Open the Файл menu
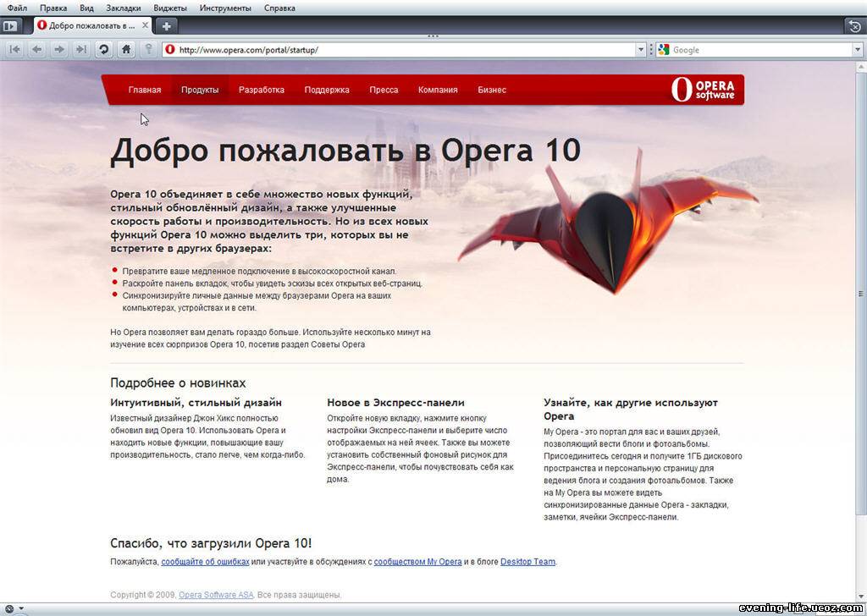The height and width of the screenshot is (616, 867). (17, 8)
